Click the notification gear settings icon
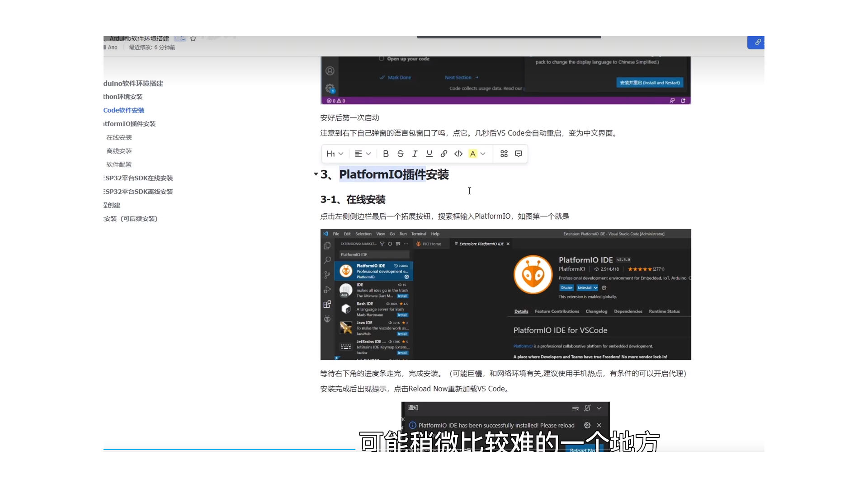This screenshot has width=868, height=488. point(587,425)
